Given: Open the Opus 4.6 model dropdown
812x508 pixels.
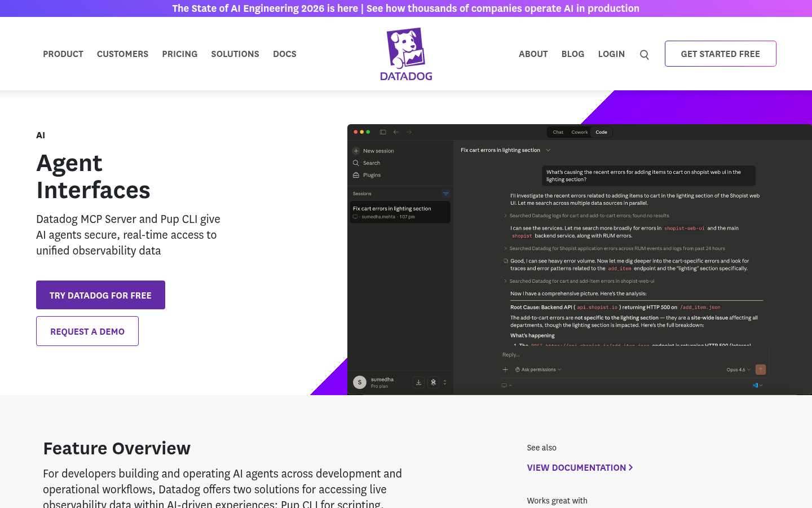Looking at the screenshot, I should point(738,370).
